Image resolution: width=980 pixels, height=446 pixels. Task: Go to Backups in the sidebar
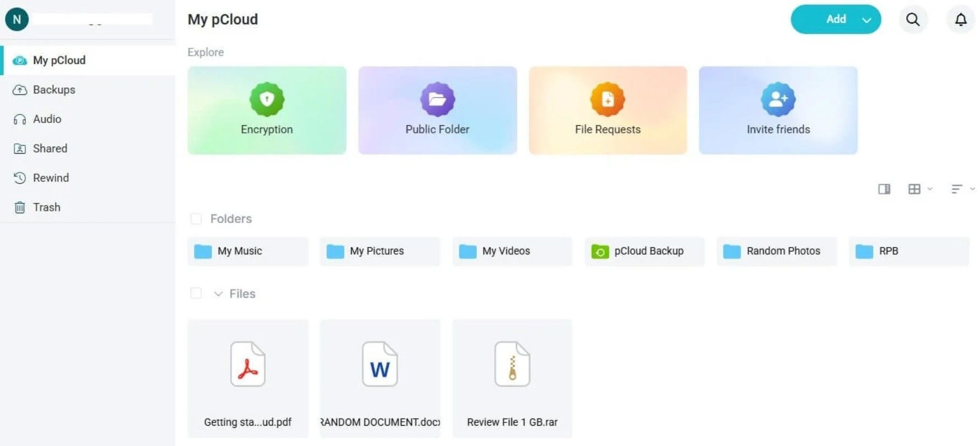[54, 90]
